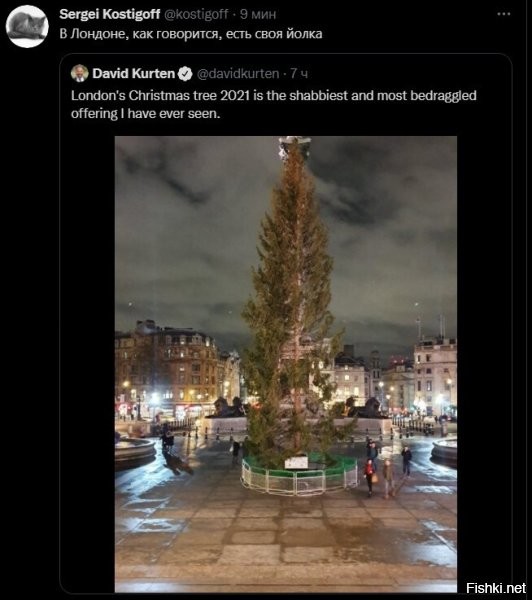Click quoted text about London's Christmas tree
This screenshot has width=532, height=600.
click(274, 104)
